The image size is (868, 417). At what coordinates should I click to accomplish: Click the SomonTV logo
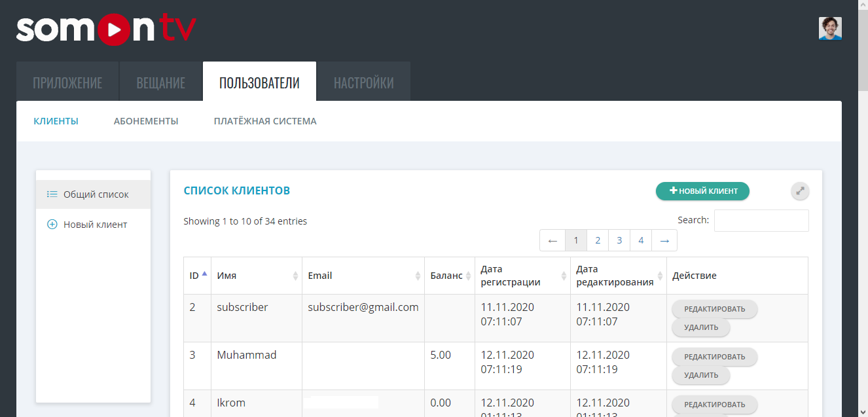[x=106, y=29]
